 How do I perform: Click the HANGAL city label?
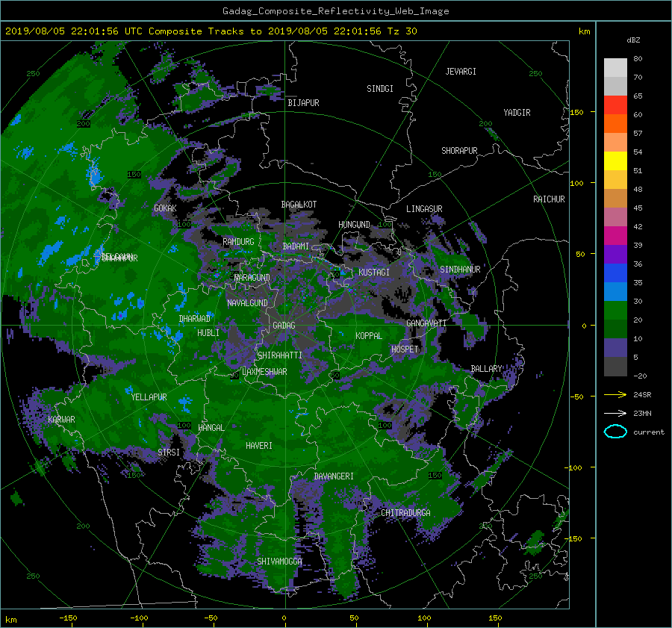[x=211, y=427]
